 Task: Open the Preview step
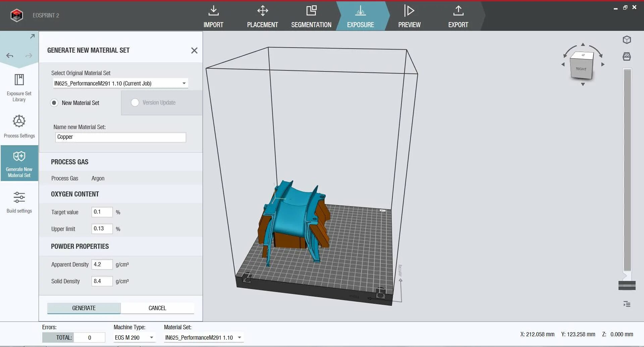point(409,16)
